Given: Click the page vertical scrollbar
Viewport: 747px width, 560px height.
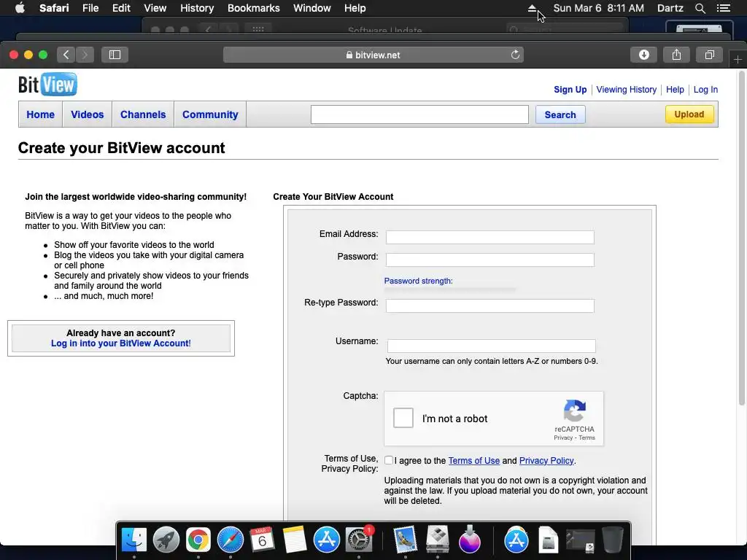Looking at the screenshot, I should pos(741,238).
